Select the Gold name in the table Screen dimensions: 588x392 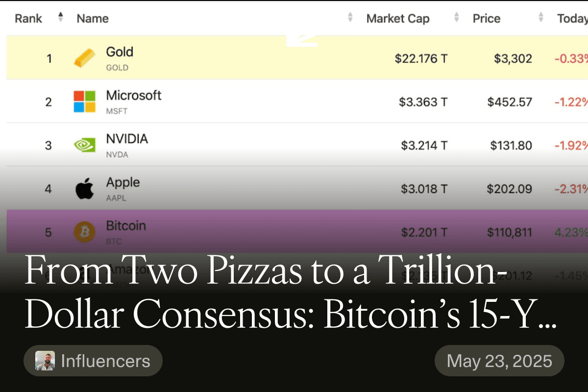click(120, 52)
